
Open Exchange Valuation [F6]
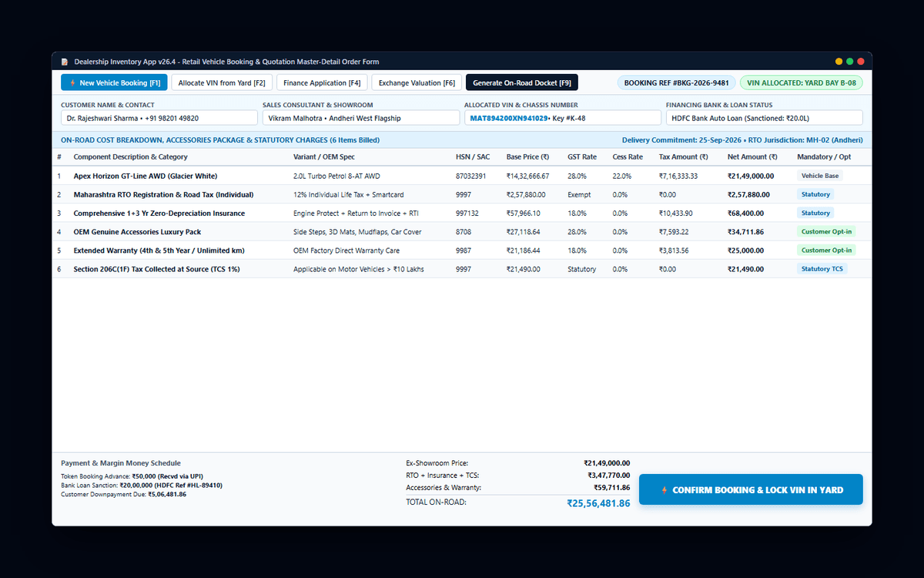(417, 82)
